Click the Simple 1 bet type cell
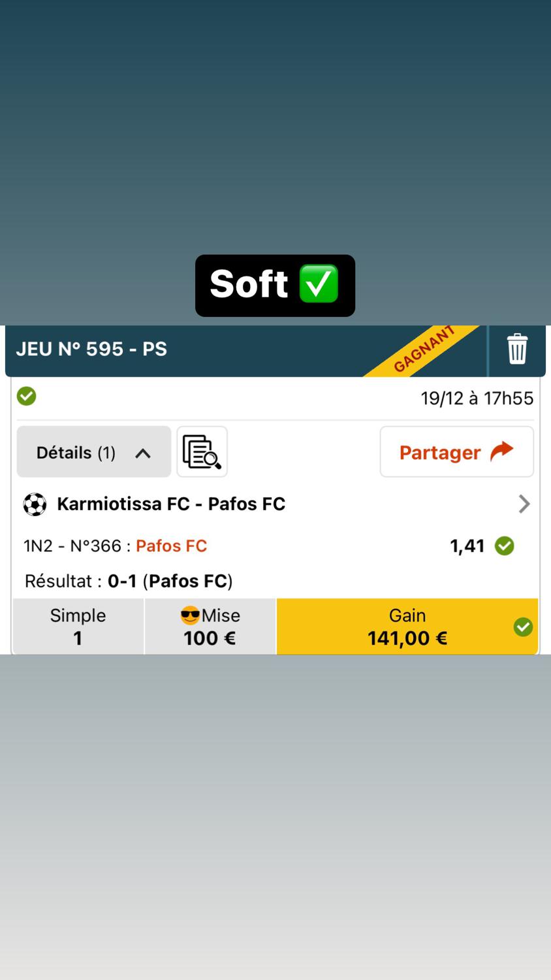Screen dimensions: 551x980 [78, 627]
